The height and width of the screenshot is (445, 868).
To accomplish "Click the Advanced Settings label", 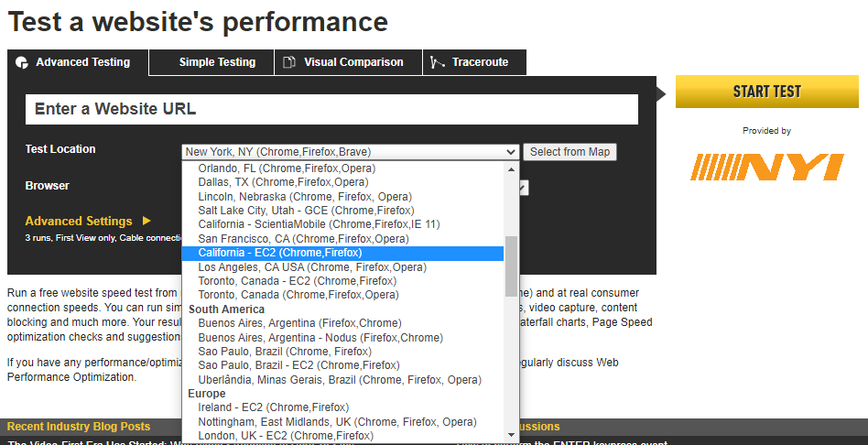I will coord(79,221).
